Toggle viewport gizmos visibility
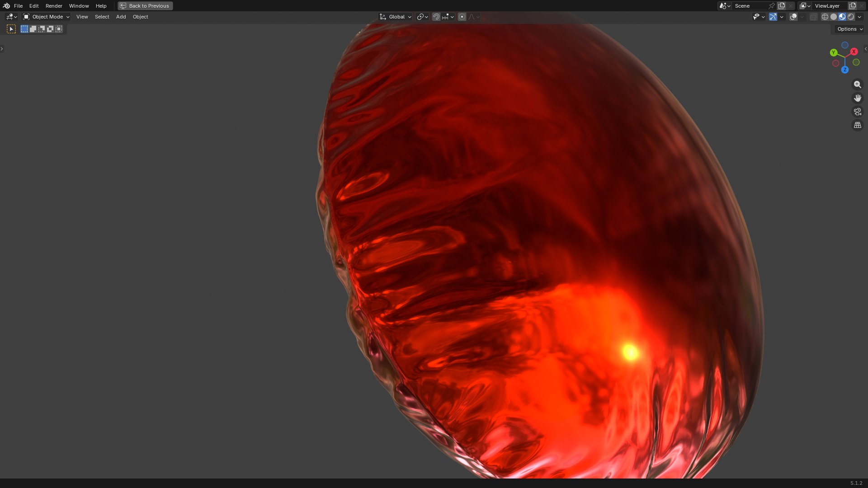The image size is (868, 488). point(773,17)
